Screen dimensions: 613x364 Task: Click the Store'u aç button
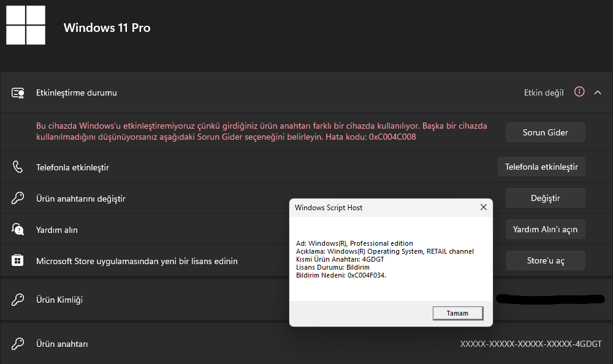[545, 260]
